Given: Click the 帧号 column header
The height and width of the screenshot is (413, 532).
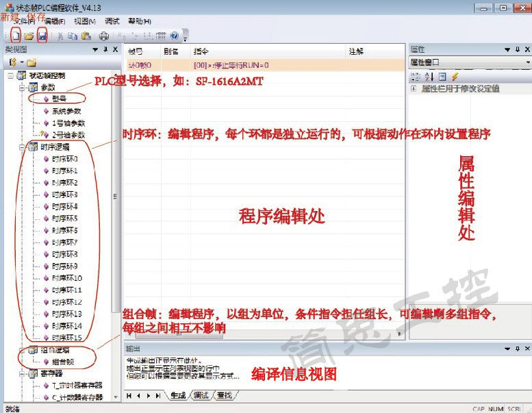Looking at the screenshot, I should tap(142, 51).
